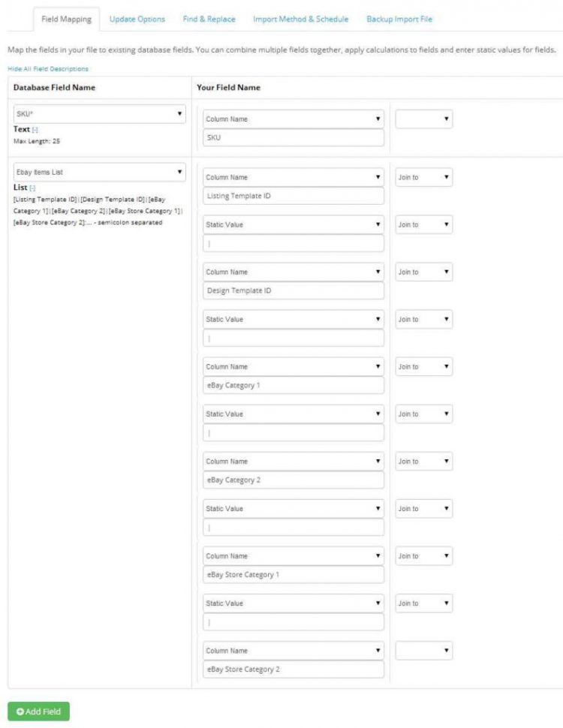
Task: Open the blank join dropdown in SKU row
Action: pos(424,119)
